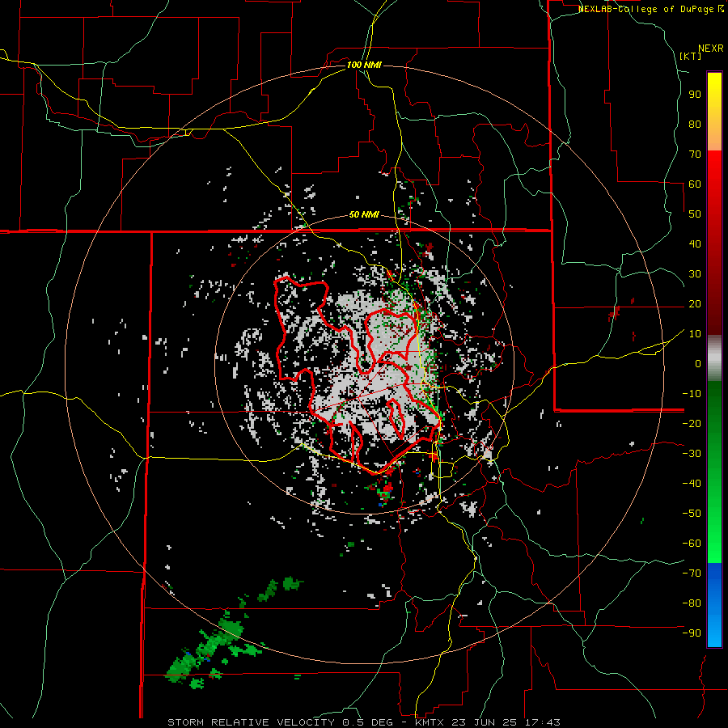Click the blue bottom segment of the color bar
The width and height of the screenshot is (728, 728).
point(714,605)
